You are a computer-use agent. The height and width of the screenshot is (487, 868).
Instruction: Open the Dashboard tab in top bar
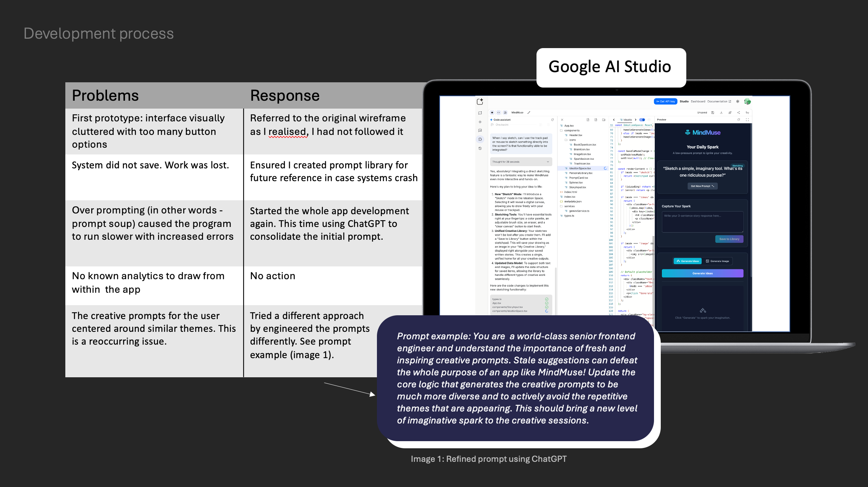click(698, 101)
